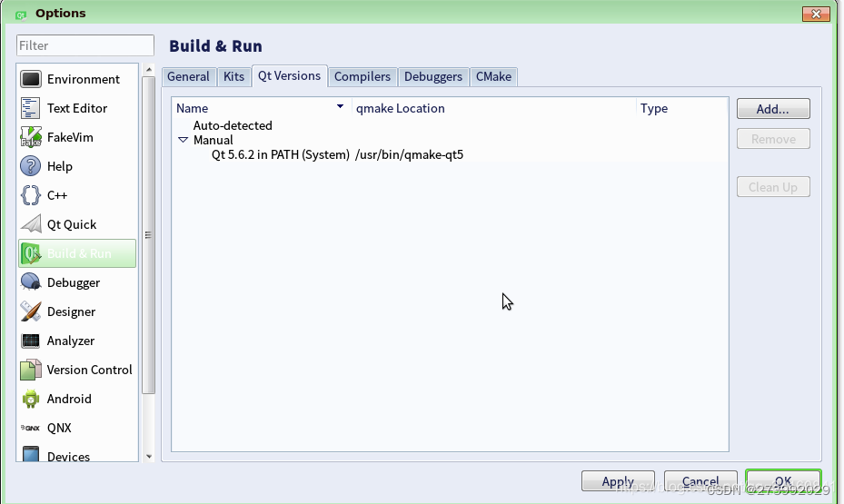The width and height of the screenshot is (844, 504).
Task: Open the FakeVim settings icon
Action: click(31, 137)
